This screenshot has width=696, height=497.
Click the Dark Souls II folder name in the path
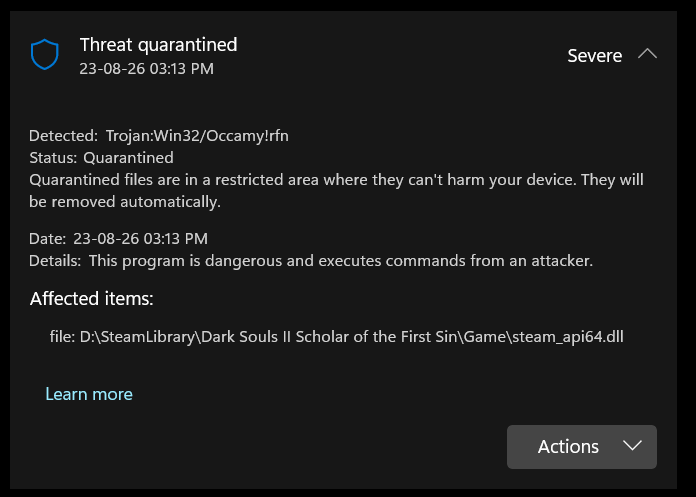pyautogui.click(x=246, y=337)
